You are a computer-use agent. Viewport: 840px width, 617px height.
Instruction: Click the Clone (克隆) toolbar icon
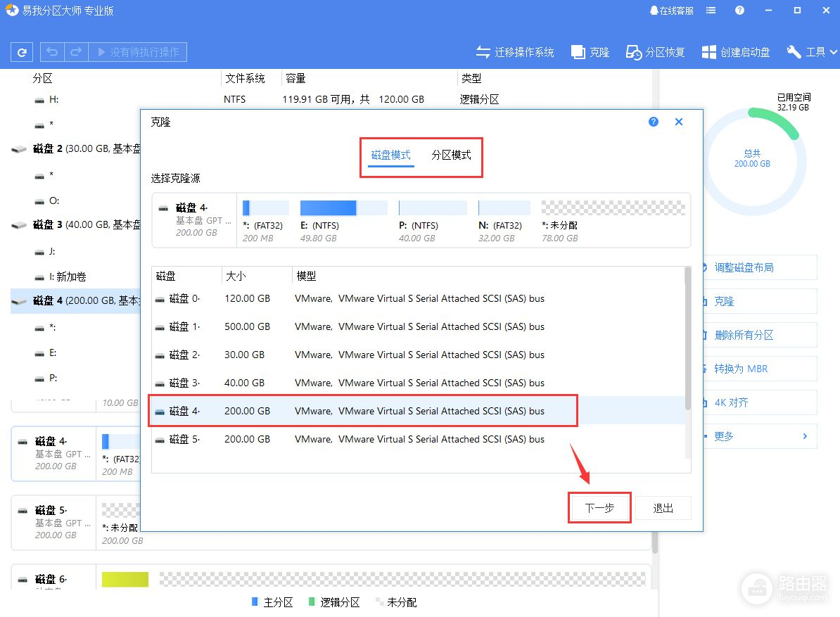tap(590, 52)
